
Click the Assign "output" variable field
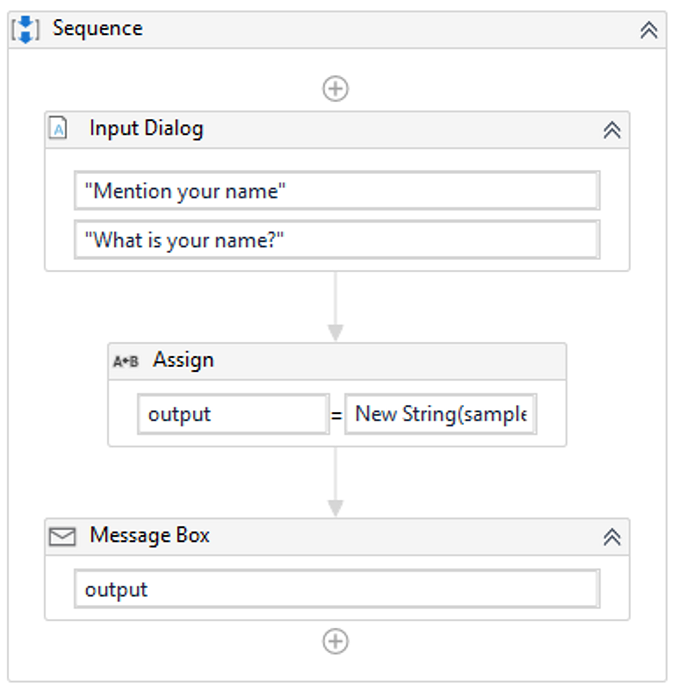233,414
